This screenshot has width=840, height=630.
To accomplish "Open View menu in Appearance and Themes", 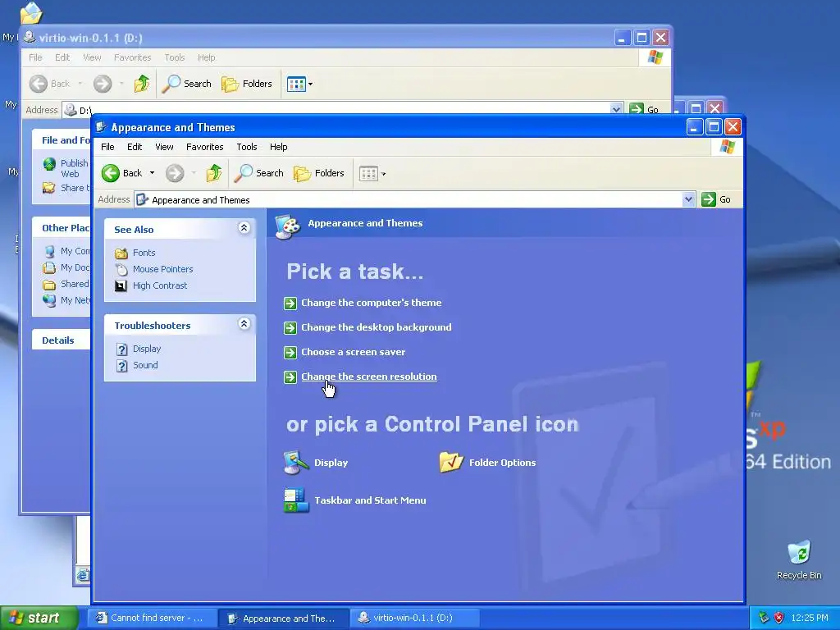I will coord(164,147).
